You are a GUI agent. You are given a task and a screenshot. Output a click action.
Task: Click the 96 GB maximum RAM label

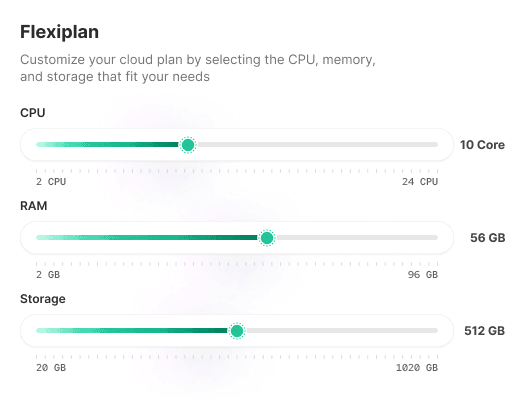pyautogui.click(x=423, y=275)
